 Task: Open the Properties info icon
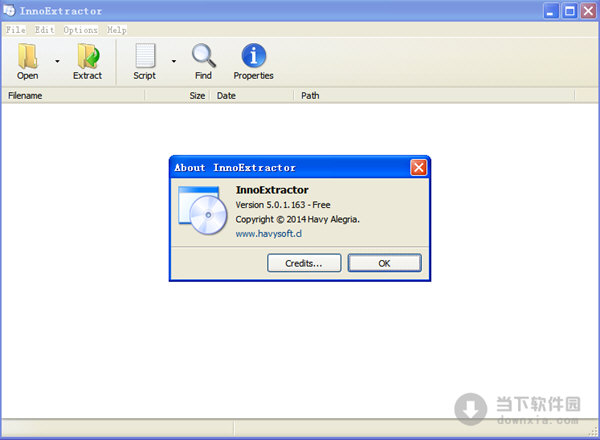coord(253,55)
